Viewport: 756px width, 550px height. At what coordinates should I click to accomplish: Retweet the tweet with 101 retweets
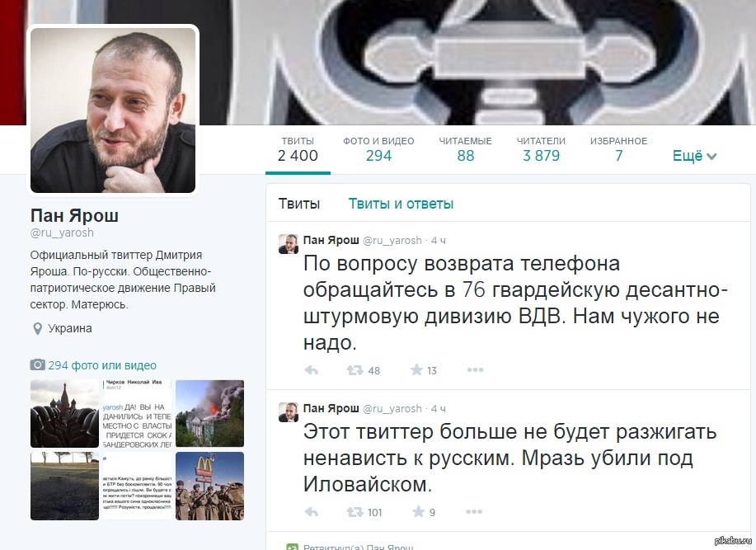(355, 512)
